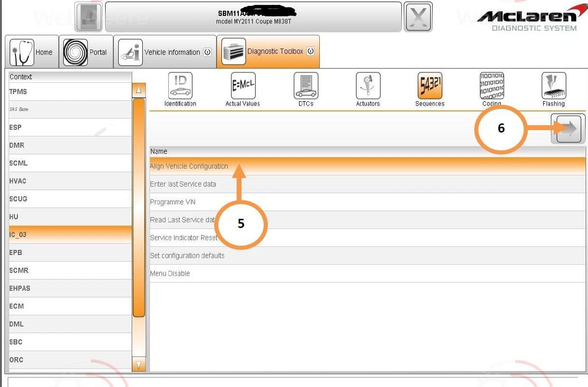
Task: Click the Context list header
Action: coord(70,77)
